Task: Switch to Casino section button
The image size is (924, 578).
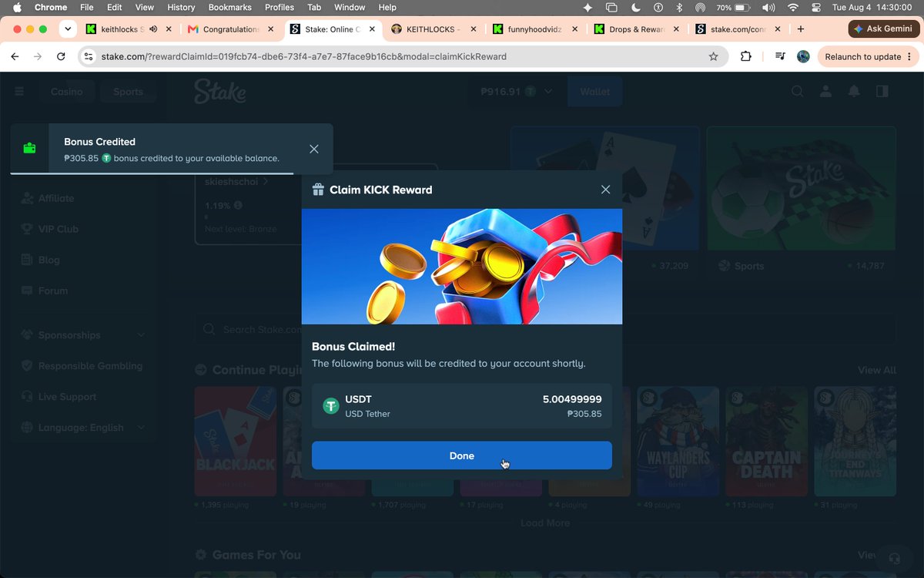Action: point(67,92)
